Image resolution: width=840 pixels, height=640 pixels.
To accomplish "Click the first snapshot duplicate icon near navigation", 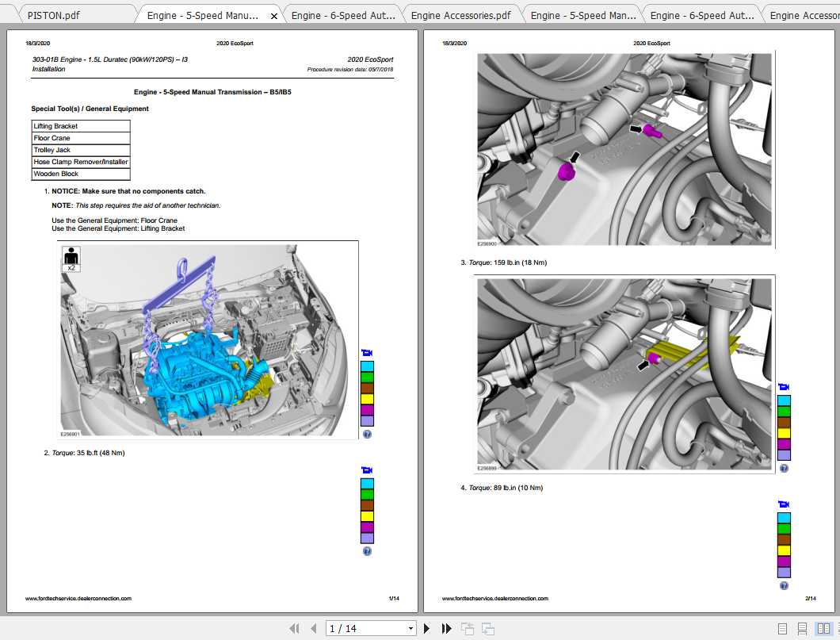I will 467,628.
